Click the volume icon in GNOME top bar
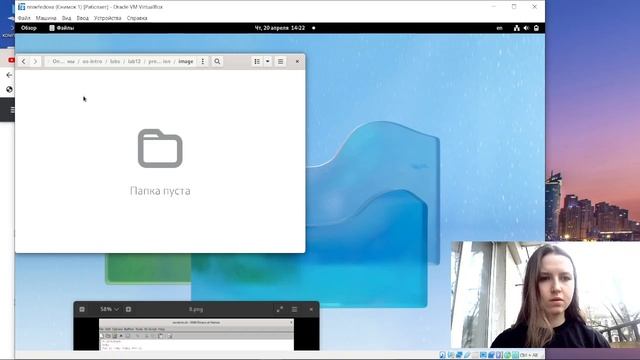This screenshot has height=360, width=640. (x=527, y=28)
